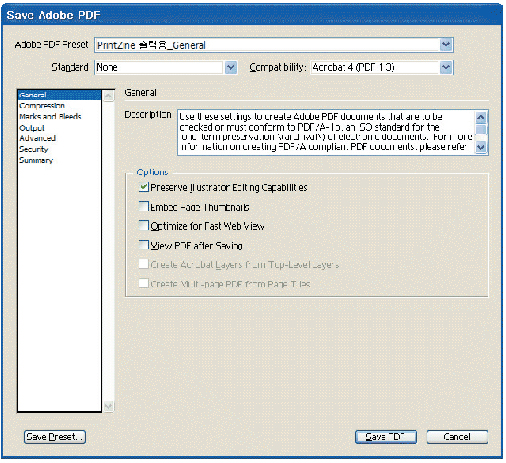
Task: Enable Embed Page Thumbnails checkbox
Action: click(x=144, y=206)
